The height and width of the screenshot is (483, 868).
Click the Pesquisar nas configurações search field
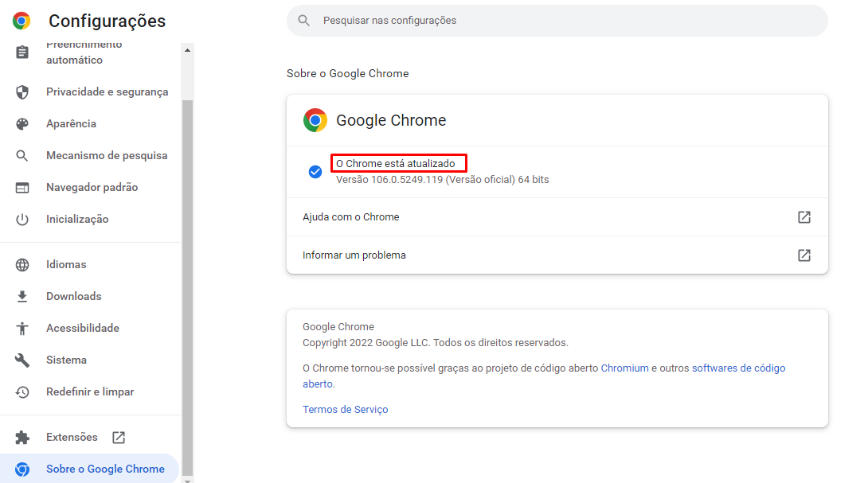pyautogui.click(x=557, y=20)
